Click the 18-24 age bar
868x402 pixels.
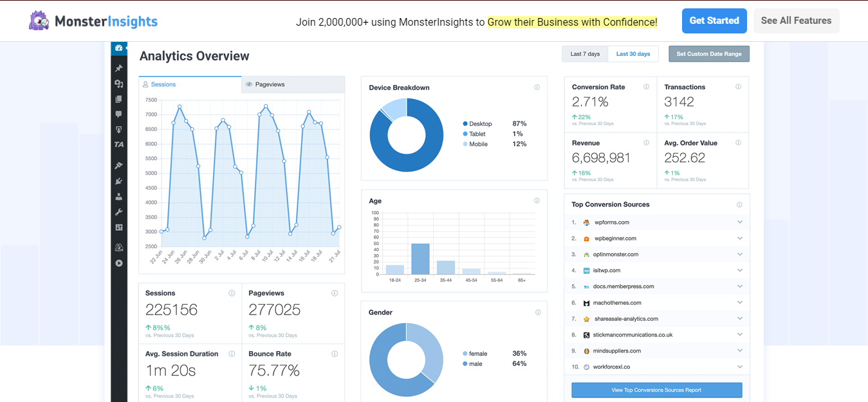[x=394, y=270]
